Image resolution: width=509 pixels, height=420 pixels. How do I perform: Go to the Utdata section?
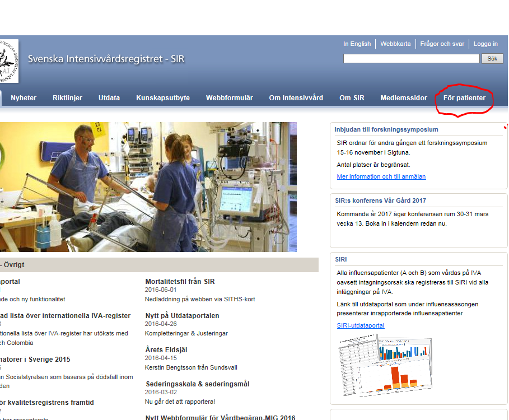pos(109,98)
